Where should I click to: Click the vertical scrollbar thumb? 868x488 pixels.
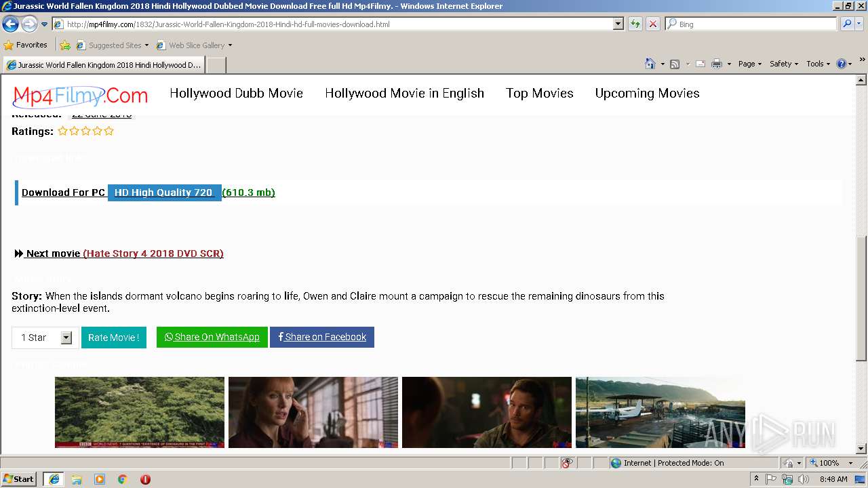tap(861, 298)
